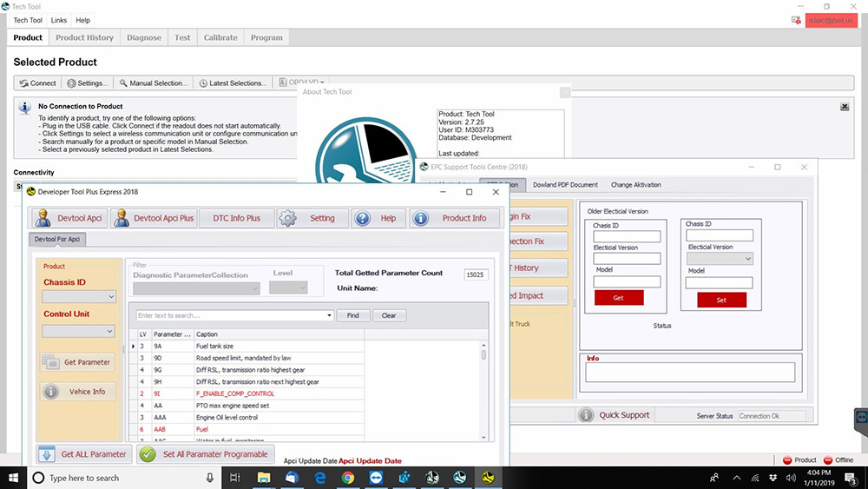Switch to the Calibrate tab

click(x=220, y=37)
